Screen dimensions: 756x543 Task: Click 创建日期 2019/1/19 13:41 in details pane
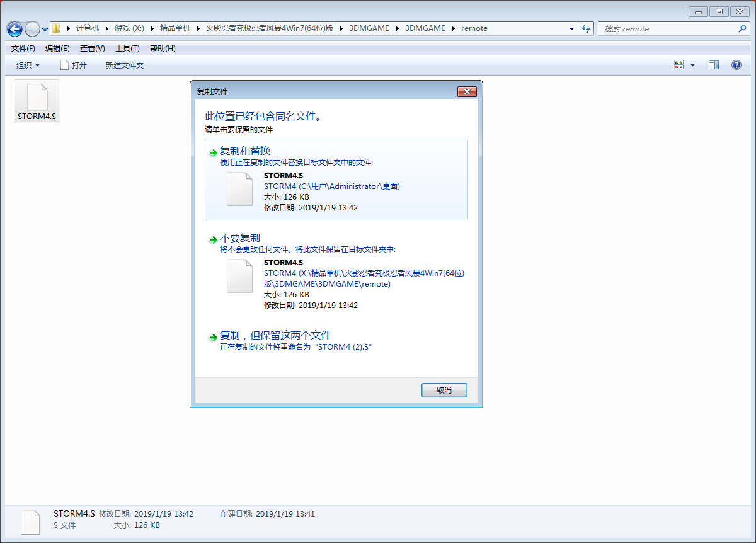pos(267,514)
